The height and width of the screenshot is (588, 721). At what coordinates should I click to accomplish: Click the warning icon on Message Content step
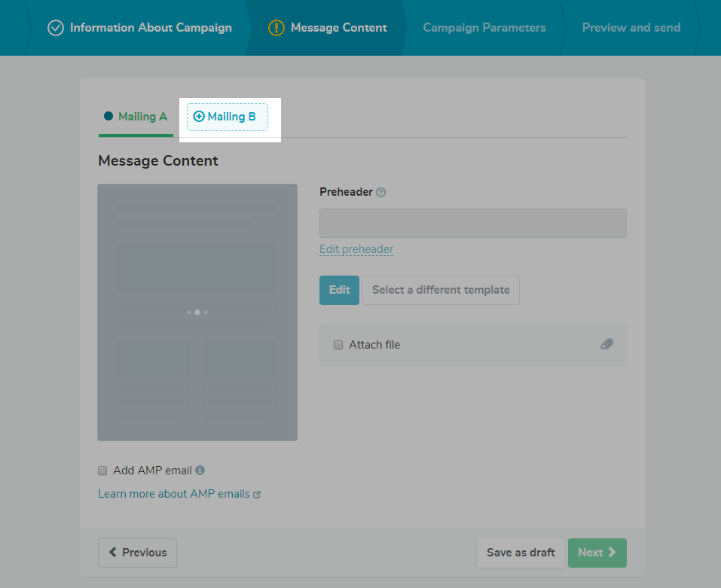coord(276,28)
